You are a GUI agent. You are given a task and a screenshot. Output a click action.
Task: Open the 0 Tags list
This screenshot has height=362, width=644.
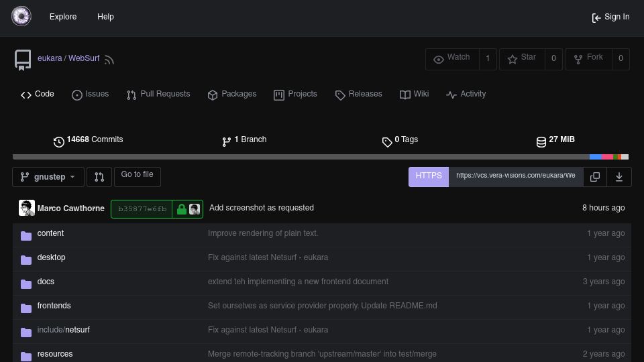400,140
